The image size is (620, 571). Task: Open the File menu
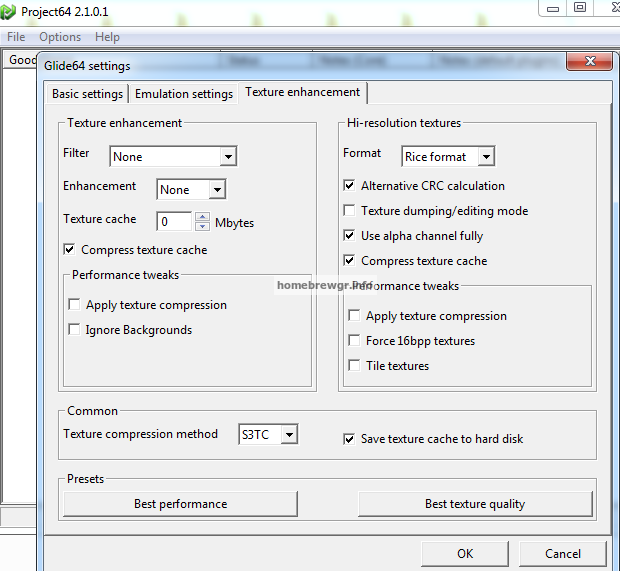(x=16, y=37)
